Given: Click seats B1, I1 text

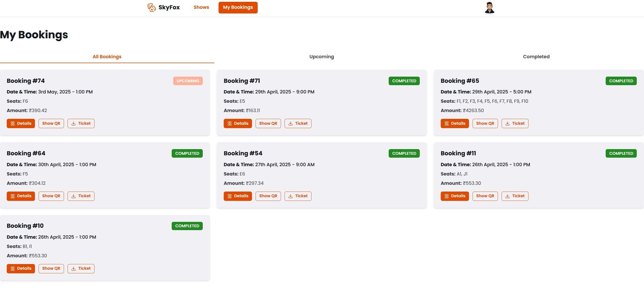Looking at the screenshot, I should coord(27,246).
